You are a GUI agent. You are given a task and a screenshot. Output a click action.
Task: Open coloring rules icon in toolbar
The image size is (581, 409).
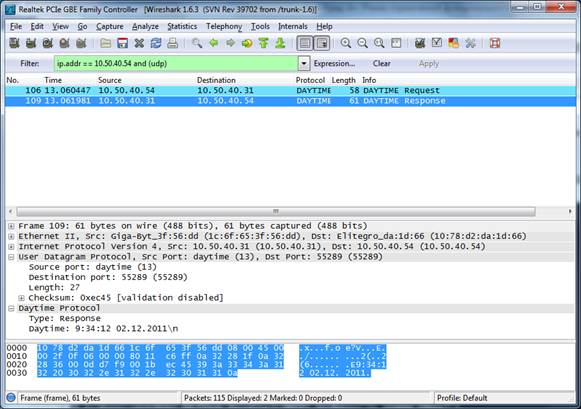tap(454, 43)
